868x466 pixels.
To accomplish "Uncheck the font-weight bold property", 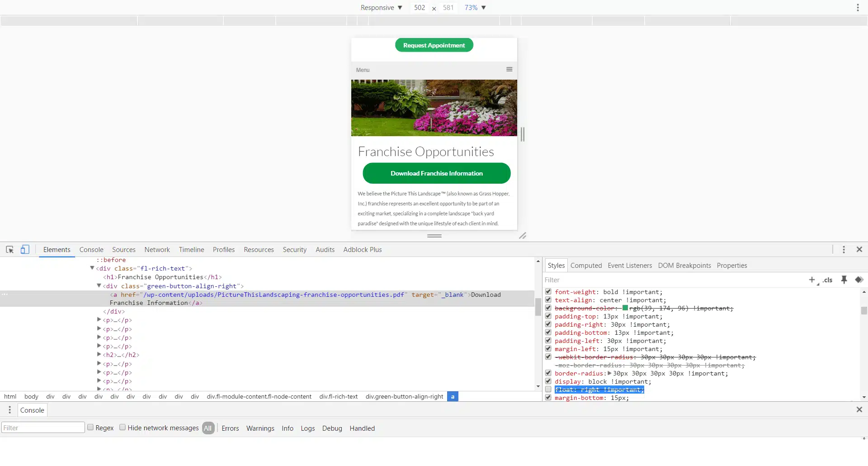I will coord(548,292).
